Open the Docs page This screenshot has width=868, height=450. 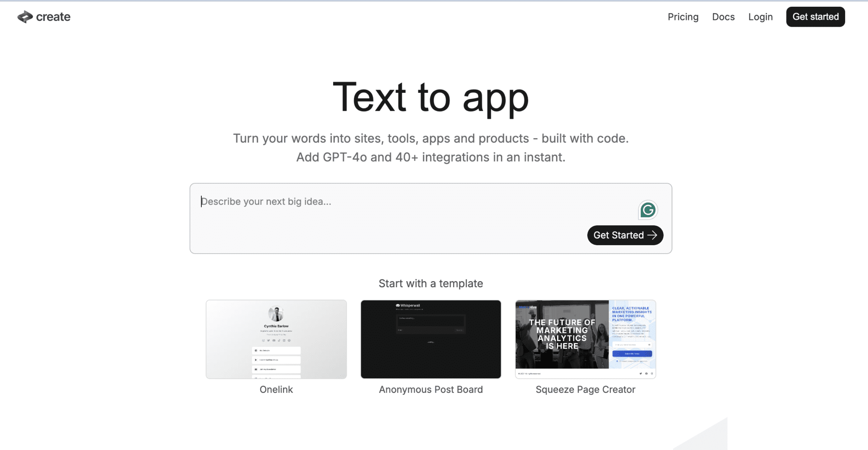point(723,17)
